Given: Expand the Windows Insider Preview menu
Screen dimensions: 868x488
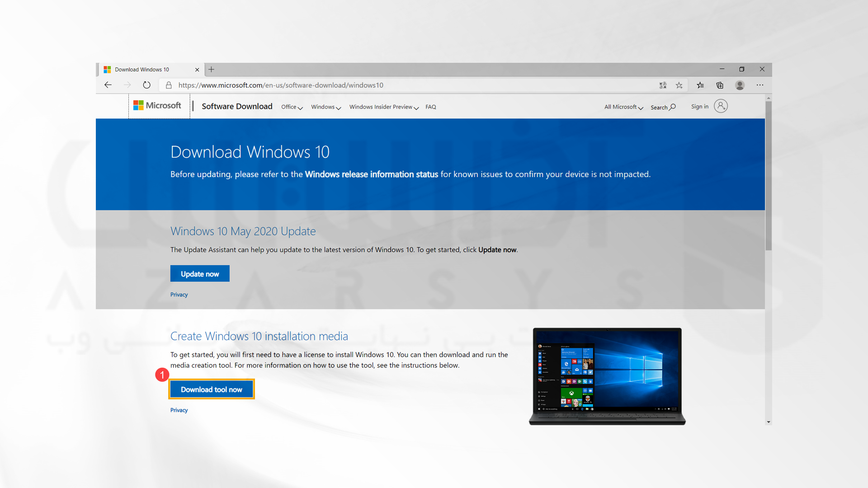Looking at the screenshot, I should pyautogui.click(x=384, y=107).
